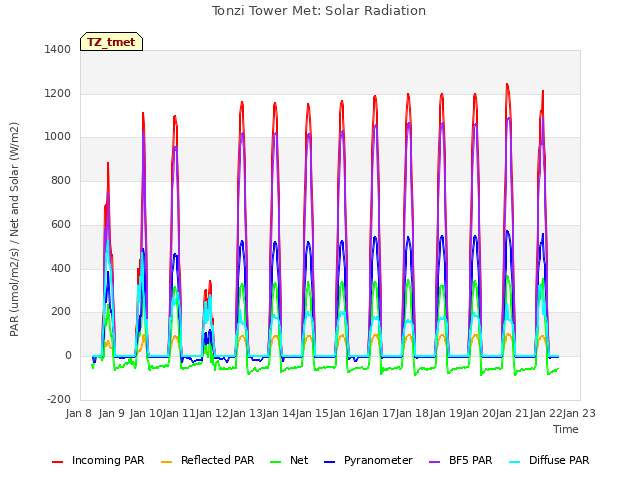Click the Jan 17 x-axis tick label
Image resolution: width=640 pixels, height=480 pixels.
(x=379, y=413)
